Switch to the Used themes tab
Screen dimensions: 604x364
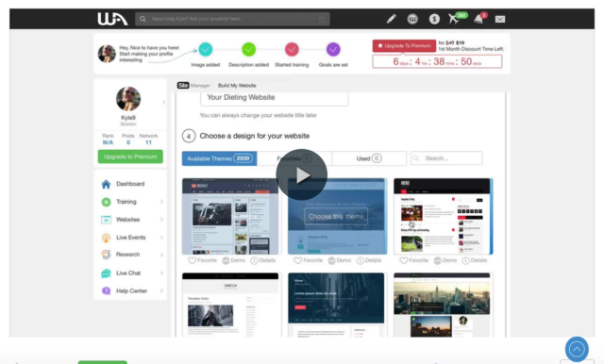369,158
